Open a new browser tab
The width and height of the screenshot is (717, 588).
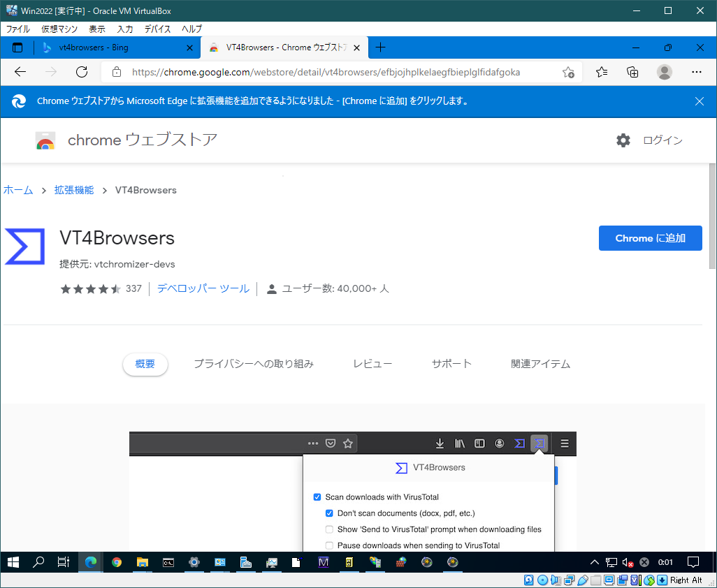(x=380, y=47)
